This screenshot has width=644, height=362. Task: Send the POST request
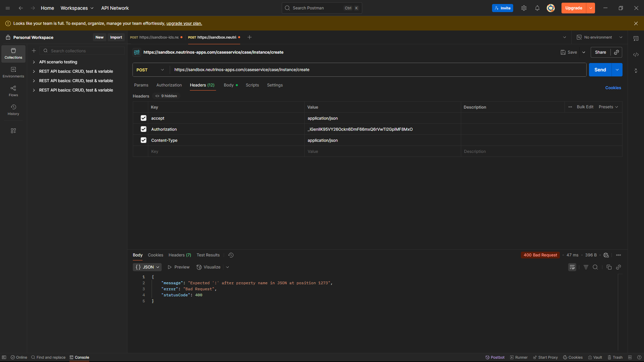(600, 70)
